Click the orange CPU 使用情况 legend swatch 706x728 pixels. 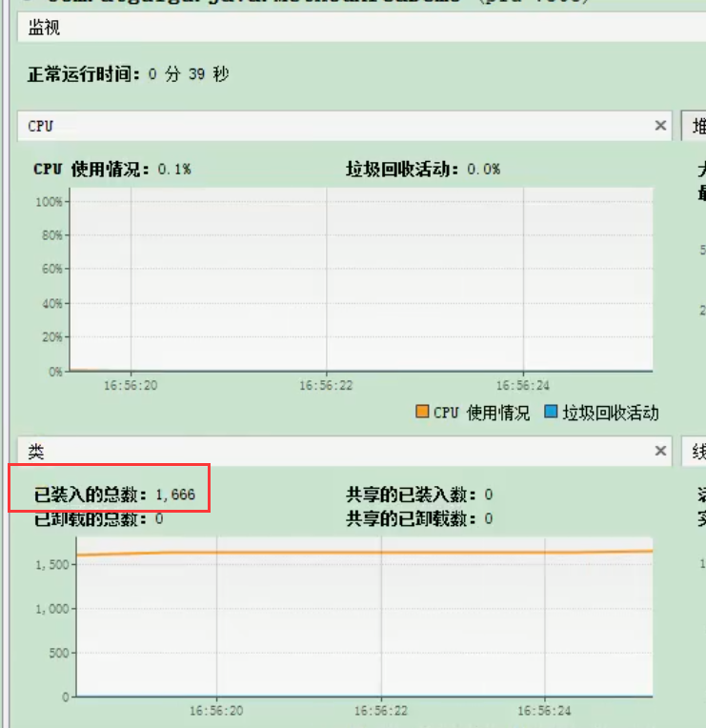[x=422, y=412]
